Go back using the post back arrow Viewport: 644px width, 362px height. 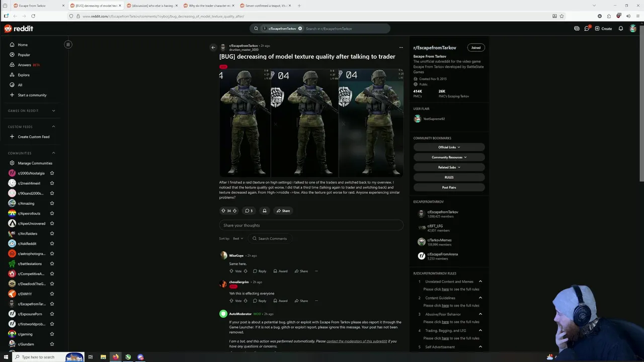(x=213, y=47)
